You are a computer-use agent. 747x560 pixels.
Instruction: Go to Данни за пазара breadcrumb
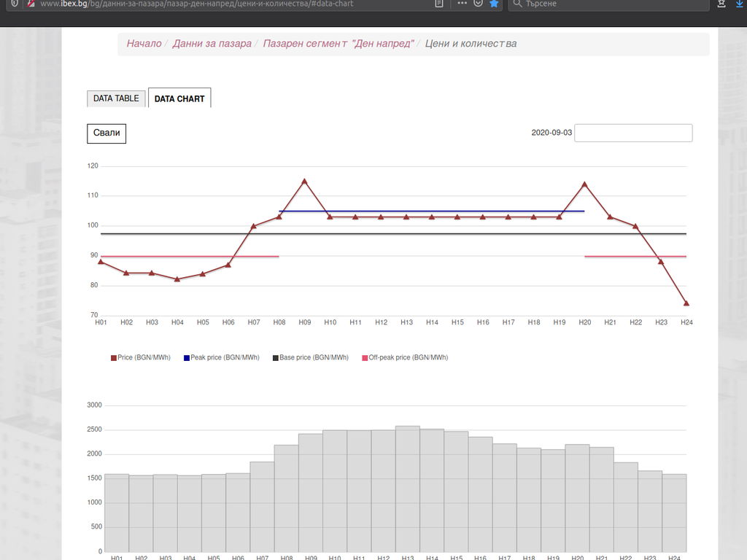point(212,44)
